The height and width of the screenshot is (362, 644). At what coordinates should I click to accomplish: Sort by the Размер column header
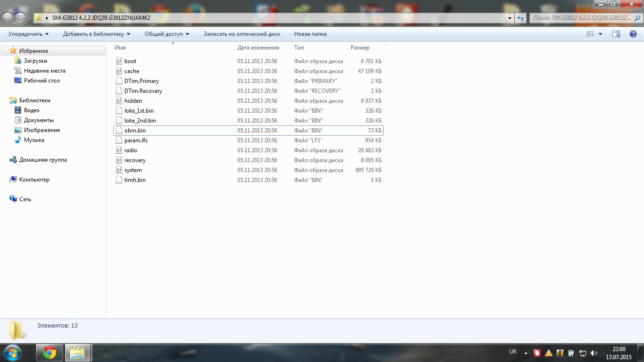[x=360, y=48]
